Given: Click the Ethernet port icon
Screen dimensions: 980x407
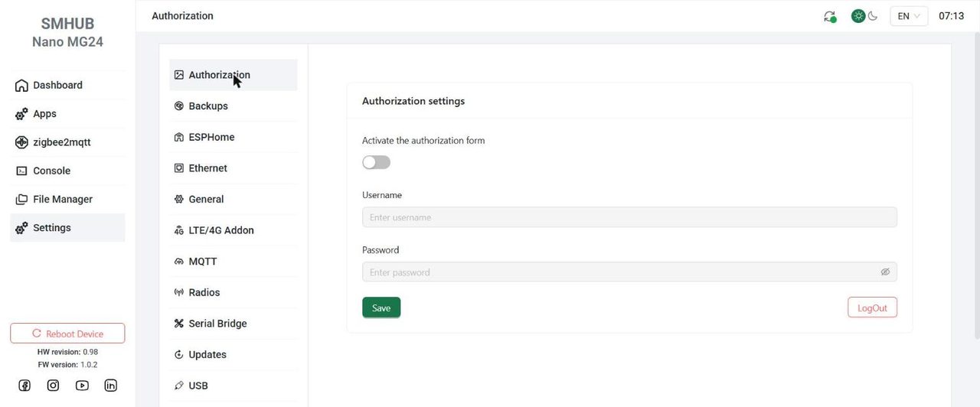Looking at the screenshot, I should coord(179,168).
